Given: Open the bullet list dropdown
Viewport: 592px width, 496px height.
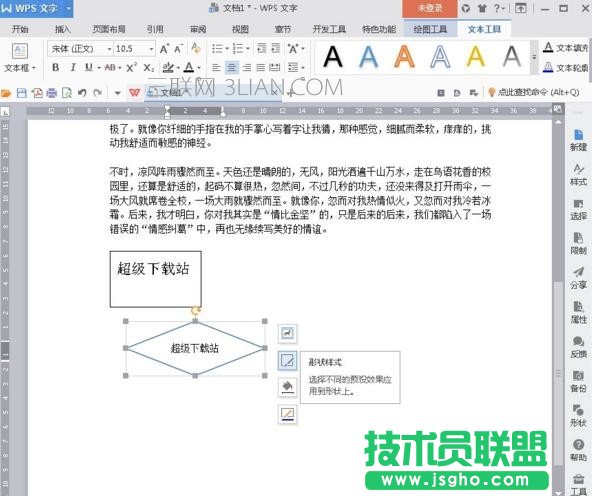Looking at the screenshot, I should (x=227, y=48).
